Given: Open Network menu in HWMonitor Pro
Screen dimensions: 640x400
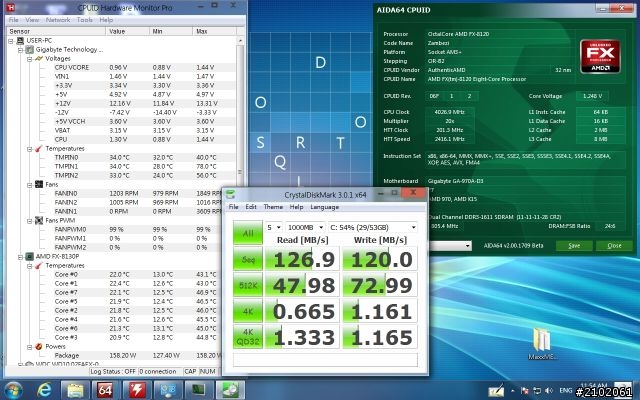Looking at the screenshot, I should point(58,20).
